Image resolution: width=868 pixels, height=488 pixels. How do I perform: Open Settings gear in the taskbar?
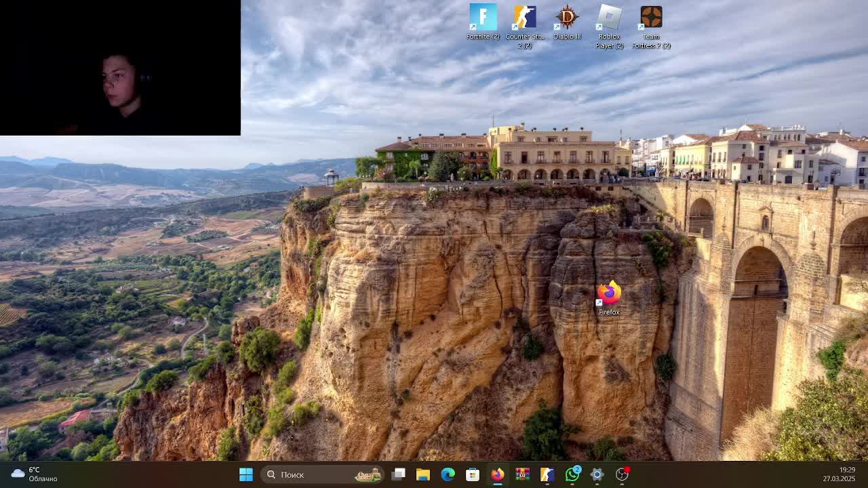click(597, 474)
